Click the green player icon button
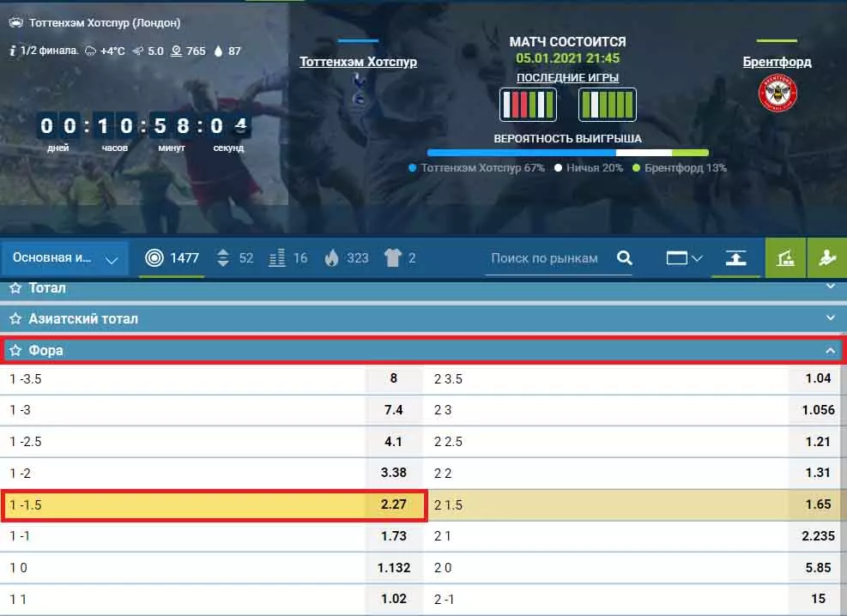The height and width of the screenshot is (616, 847). click(827, 258)
